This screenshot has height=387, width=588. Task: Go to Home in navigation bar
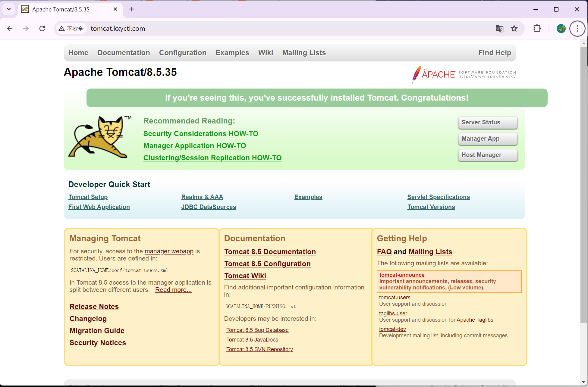coord(78,53)
